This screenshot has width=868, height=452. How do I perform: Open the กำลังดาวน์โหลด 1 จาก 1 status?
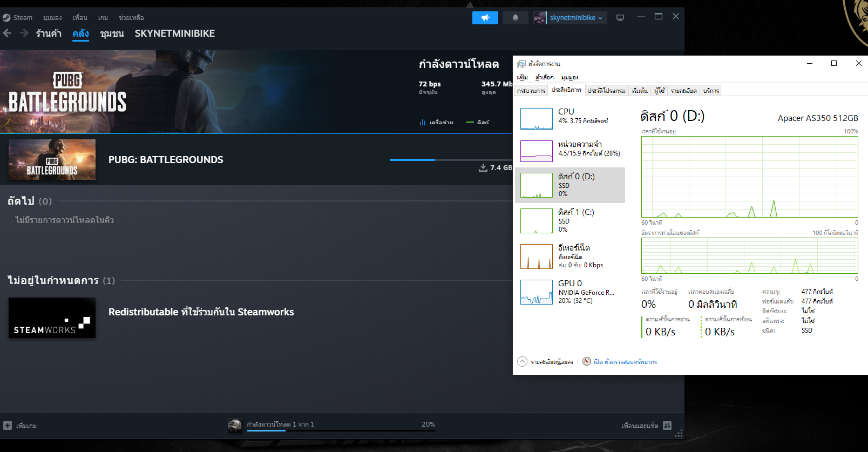pyautogui.click(x=280, y=424)
